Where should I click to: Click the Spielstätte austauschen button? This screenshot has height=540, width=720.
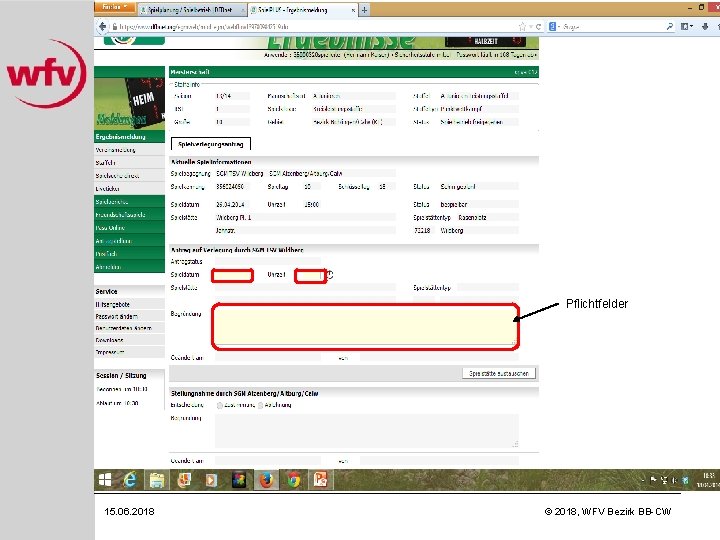point(499,373)
